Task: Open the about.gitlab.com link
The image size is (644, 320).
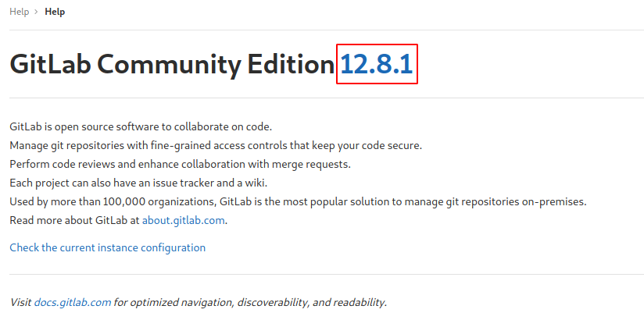Action: click(x=183, y=220)
